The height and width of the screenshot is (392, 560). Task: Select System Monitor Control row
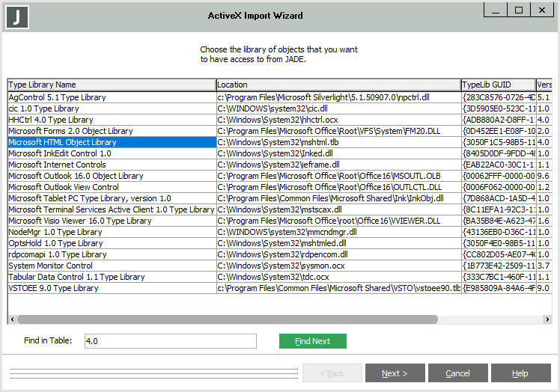tap(112, 266)
